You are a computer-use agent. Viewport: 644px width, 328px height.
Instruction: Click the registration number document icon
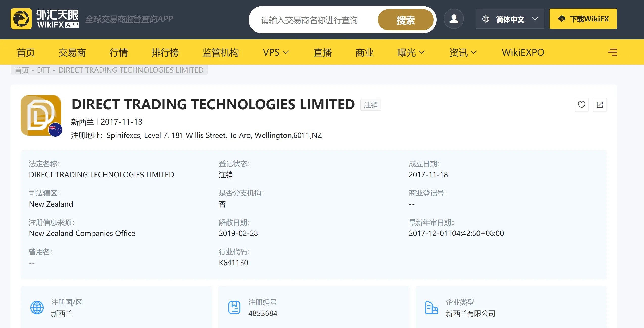pos(234,308)
